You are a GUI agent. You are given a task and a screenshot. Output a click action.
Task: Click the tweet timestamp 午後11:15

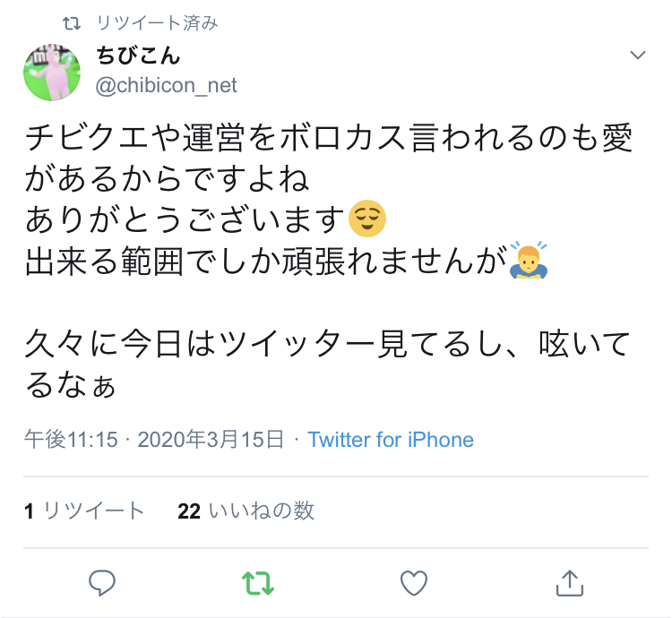[71, 440]
